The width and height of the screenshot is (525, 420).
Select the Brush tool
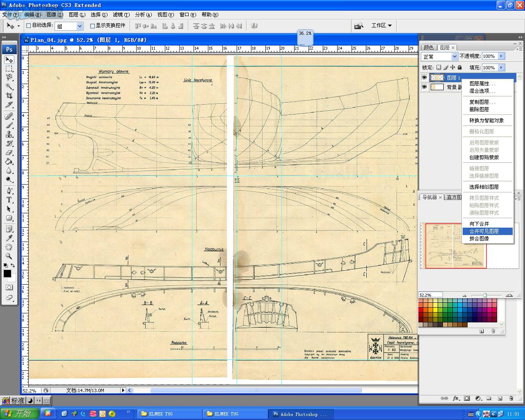click(9, 126)
